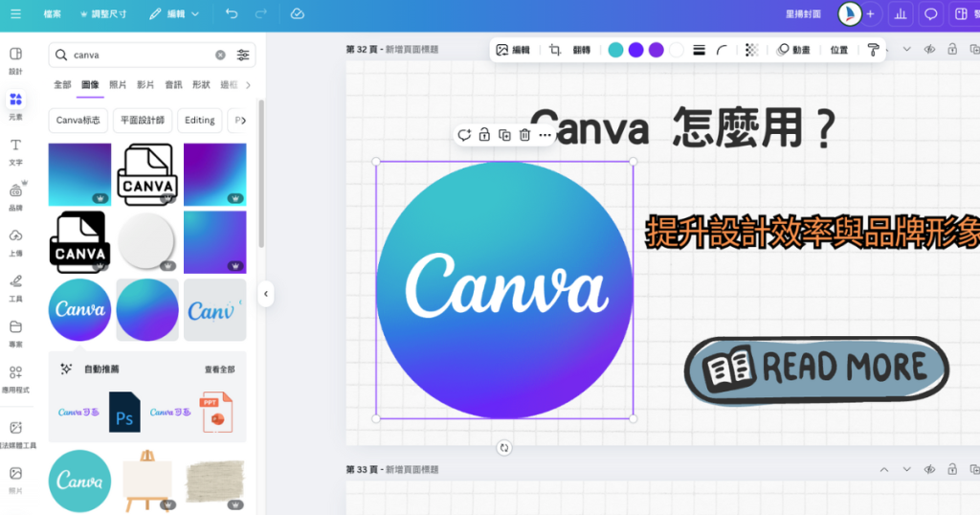Open the 調整尺寸 resize option

[x=103, y=13]
